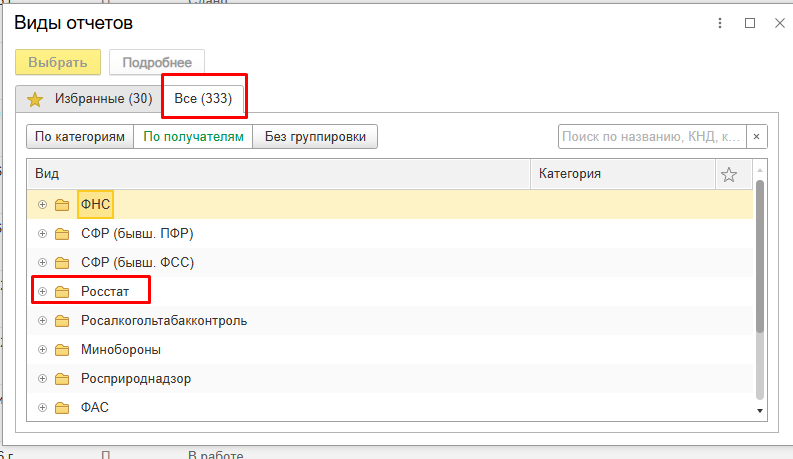Select the Минобороны row
This screenshot has width=793, height=459.
(390, 350)
